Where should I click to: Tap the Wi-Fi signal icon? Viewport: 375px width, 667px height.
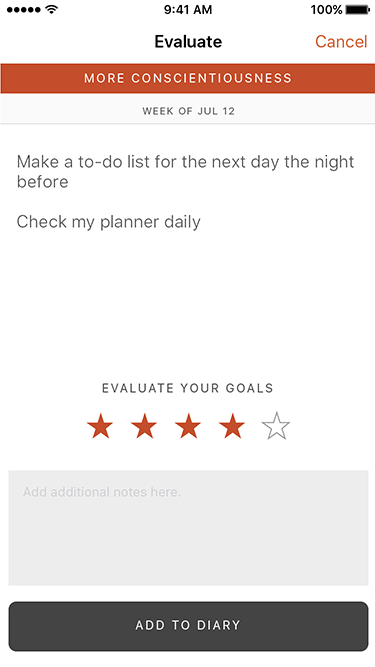click(x=51, y=10)
